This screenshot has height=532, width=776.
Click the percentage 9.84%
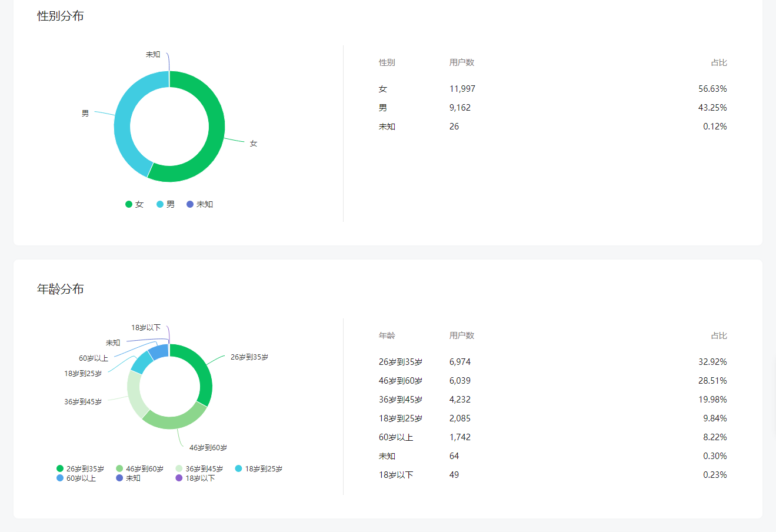click(715, 418)
